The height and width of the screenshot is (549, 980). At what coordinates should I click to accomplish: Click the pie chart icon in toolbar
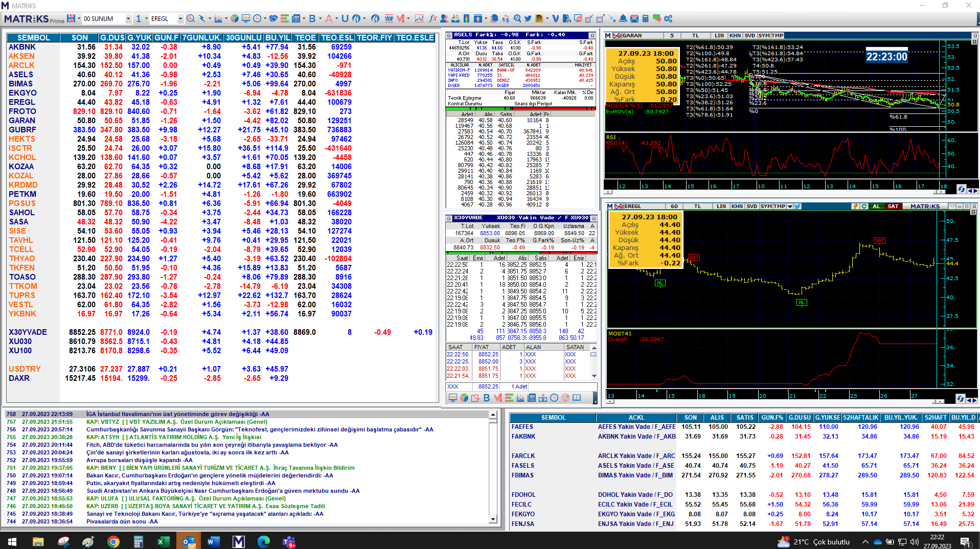[x=235, y=18]
